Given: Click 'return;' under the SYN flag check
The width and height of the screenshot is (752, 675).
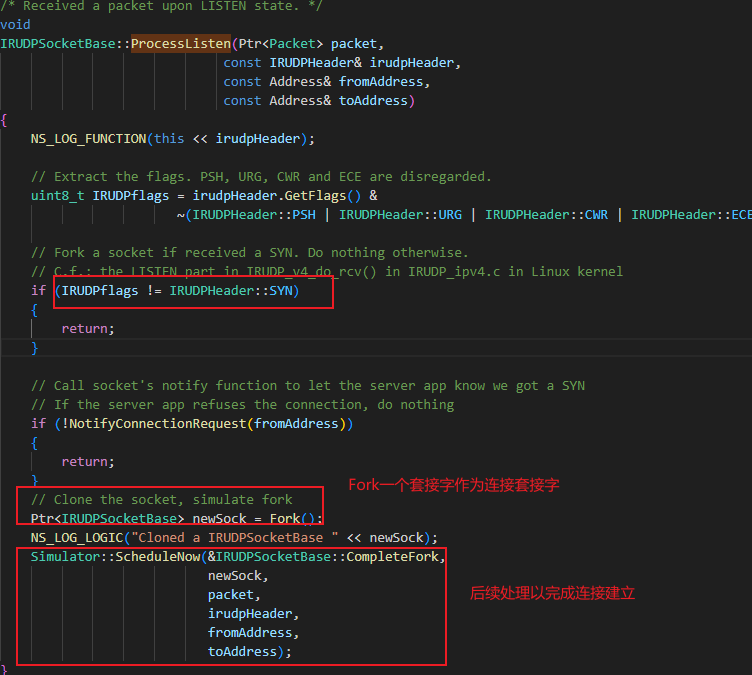Looking at the screenshot, I should [88, 329].
